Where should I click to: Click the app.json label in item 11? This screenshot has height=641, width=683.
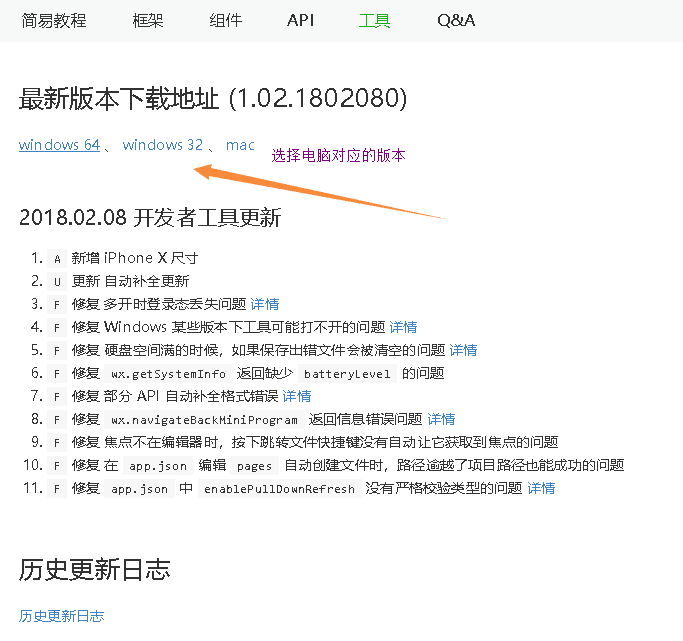139,489
